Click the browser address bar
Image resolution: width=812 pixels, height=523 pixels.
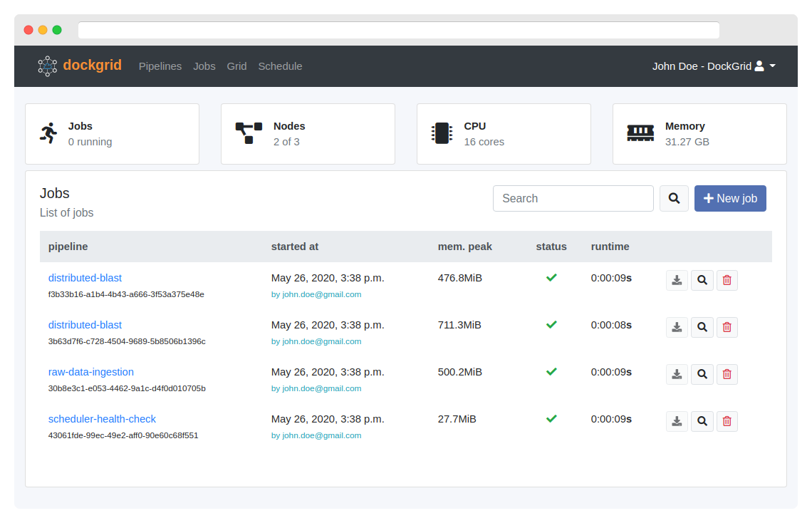pos(398,30)
